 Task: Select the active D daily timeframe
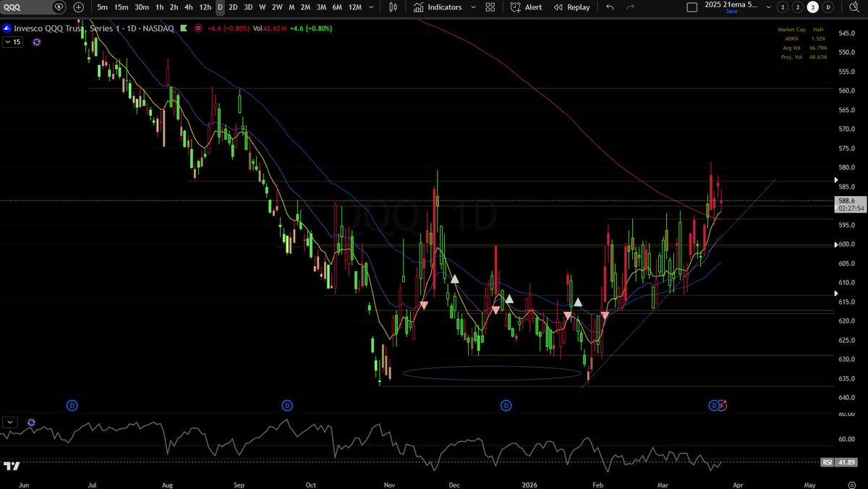pyautogui.click(x=220, y=7)
